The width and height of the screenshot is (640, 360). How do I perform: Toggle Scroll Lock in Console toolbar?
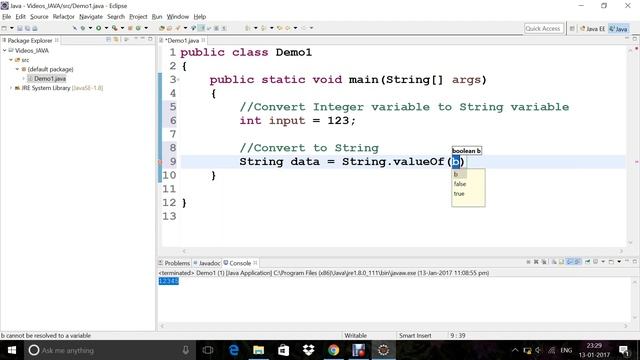coord(561,262)
